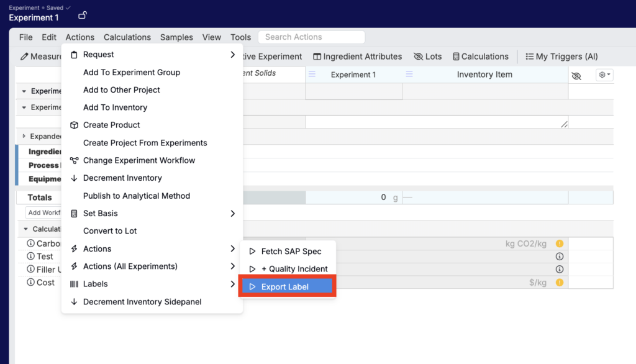The height and width of the screenshot is (364, 636).
Task: Click the orange warning icon in kg CO2/kg row
Action: pos(560,243)
